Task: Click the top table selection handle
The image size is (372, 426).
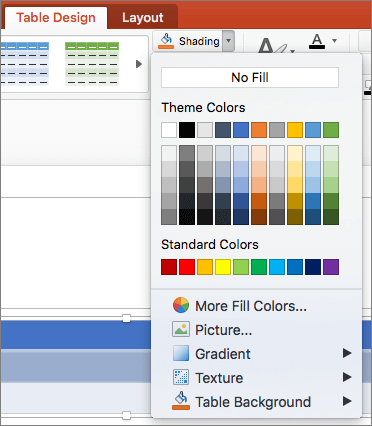Action: pyautogui.click(x=126, y=318)
